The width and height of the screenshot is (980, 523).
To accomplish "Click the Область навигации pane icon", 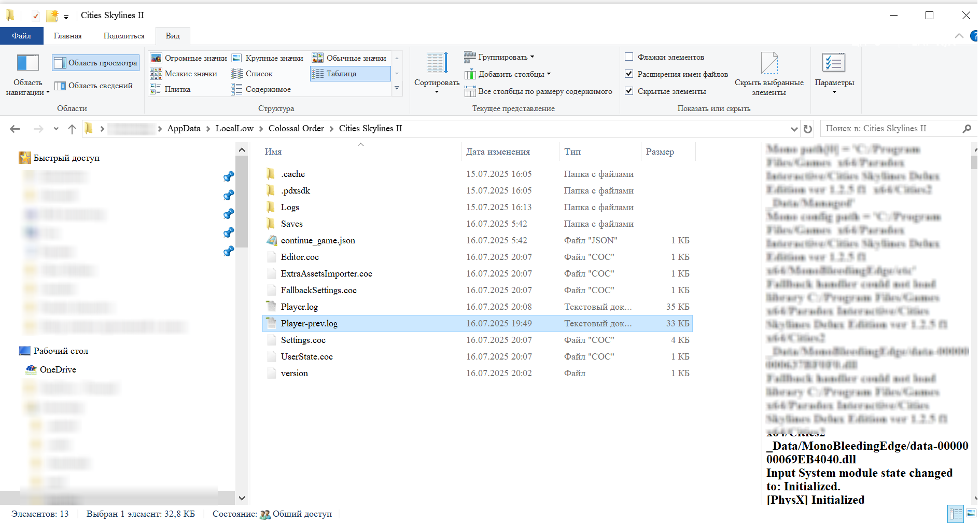I will click(x=28, y=63).
